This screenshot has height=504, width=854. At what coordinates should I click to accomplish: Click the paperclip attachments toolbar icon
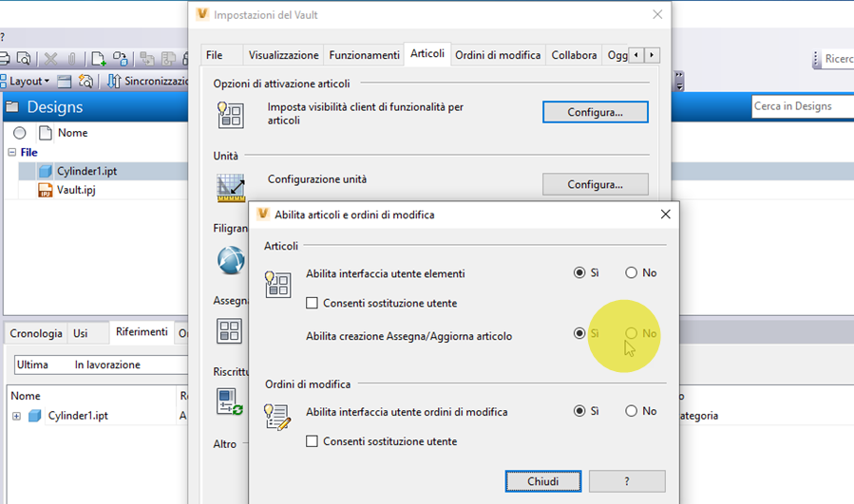[72, 58]
